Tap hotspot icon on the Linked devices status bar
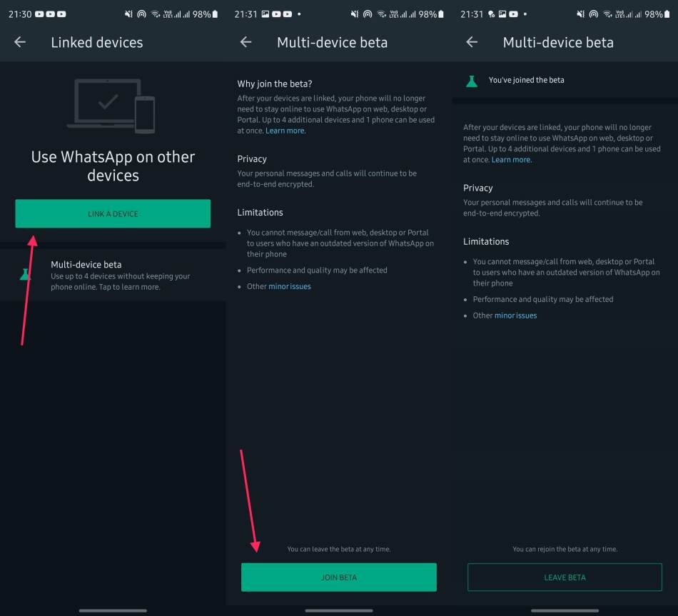Image resolution: width=678 pixels, height=616 pixels. click(141, 14)
